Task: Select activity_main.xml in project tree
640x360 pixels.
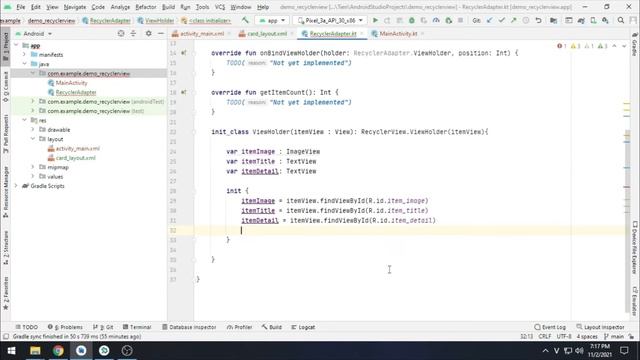Action: point(78,149)
